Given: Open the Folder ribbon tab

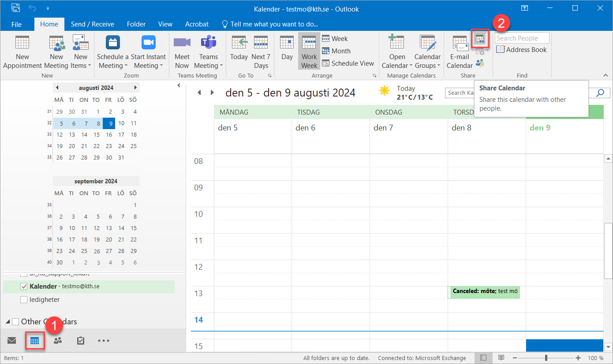Looking at the screenshot, I should coord(136,24).
